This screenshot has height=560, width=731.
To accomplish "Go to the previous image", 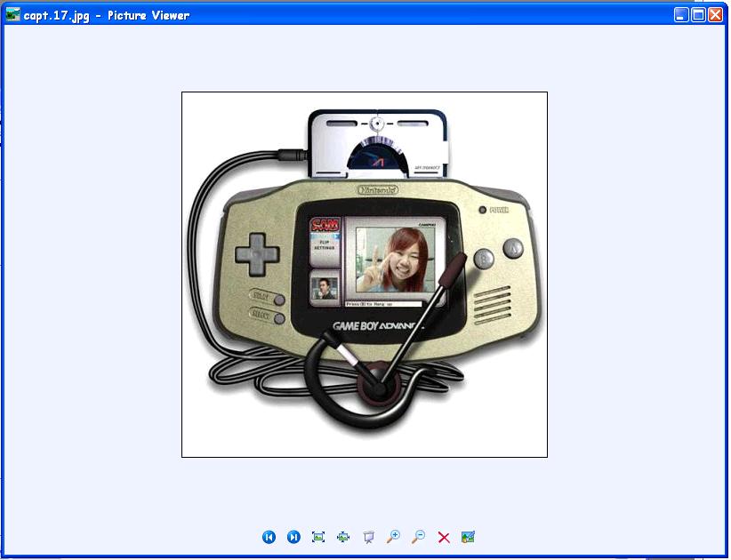I will [x=269, y=537].
